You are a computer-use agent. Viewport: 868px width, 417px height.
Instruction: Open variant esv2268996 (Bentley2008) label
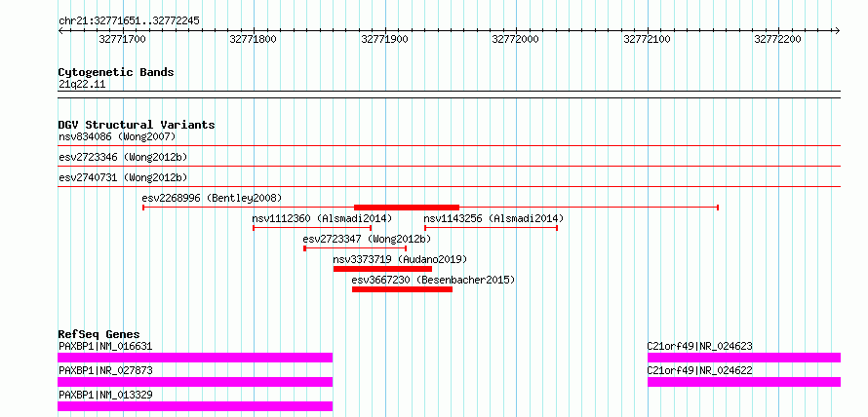tap(212, 198)
